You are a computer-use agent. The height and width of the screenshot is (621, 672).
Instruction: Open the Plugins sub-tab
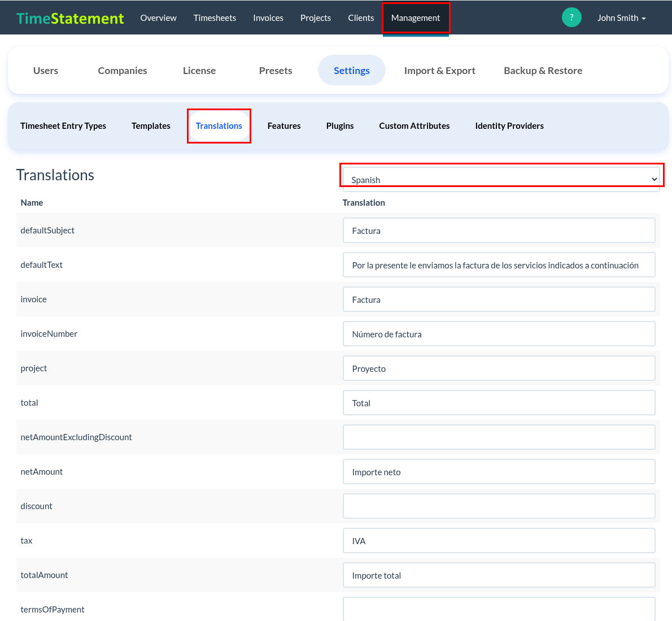click(340, 125)
